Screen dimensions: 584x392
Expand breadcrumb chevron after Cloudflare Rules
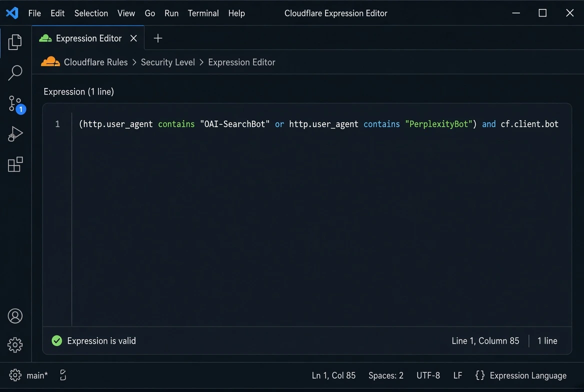(134, 62)
